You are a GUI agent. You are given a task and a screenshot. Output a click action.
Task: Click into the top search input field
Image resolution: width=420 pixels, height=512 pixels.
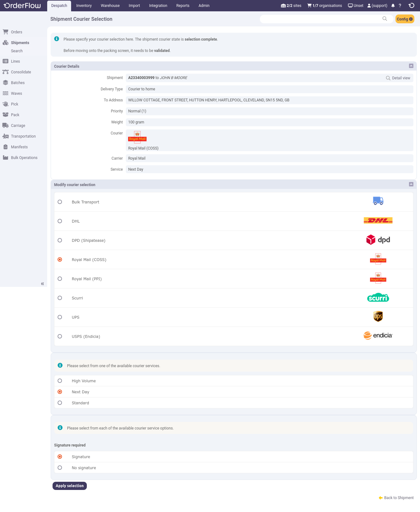[x=321, y=19]
